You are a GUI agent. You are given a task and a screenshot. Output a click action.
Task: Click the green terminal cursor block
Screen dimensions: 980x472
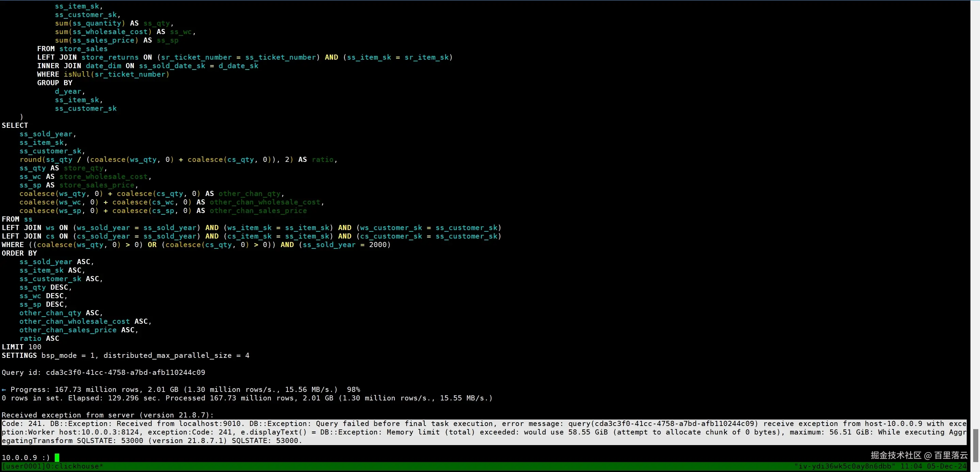click(57, 457)
